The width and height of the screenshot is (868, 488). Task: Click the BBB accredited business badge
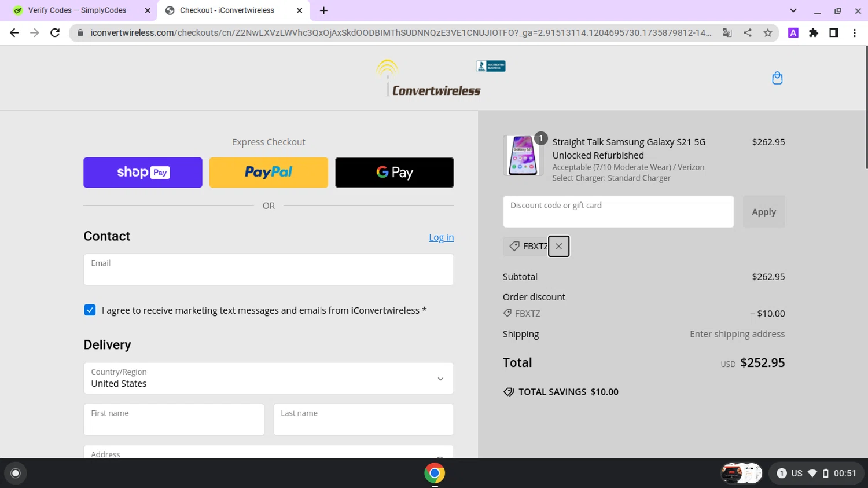coord(491,66)
